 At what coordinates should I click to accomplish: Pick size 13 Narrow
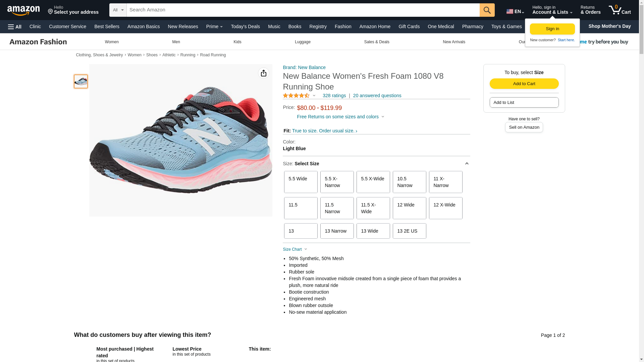[x=337, y=231]
